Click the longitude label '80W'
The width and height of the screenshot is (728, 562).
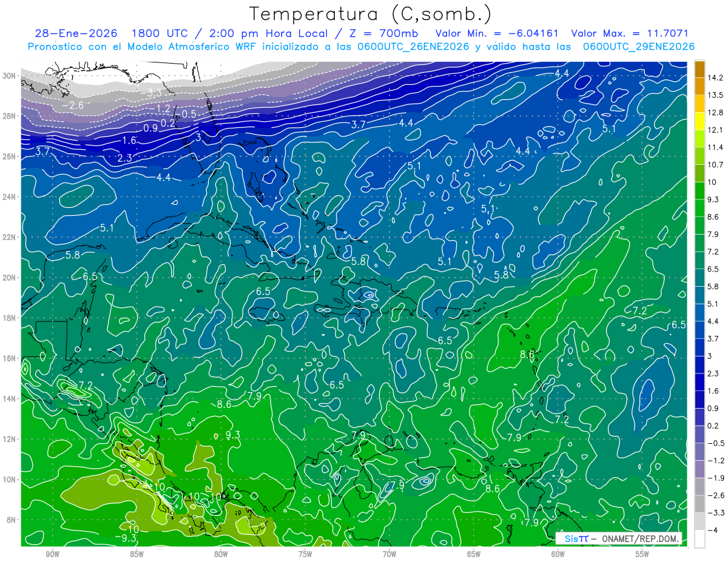click(x=221, y=555)
